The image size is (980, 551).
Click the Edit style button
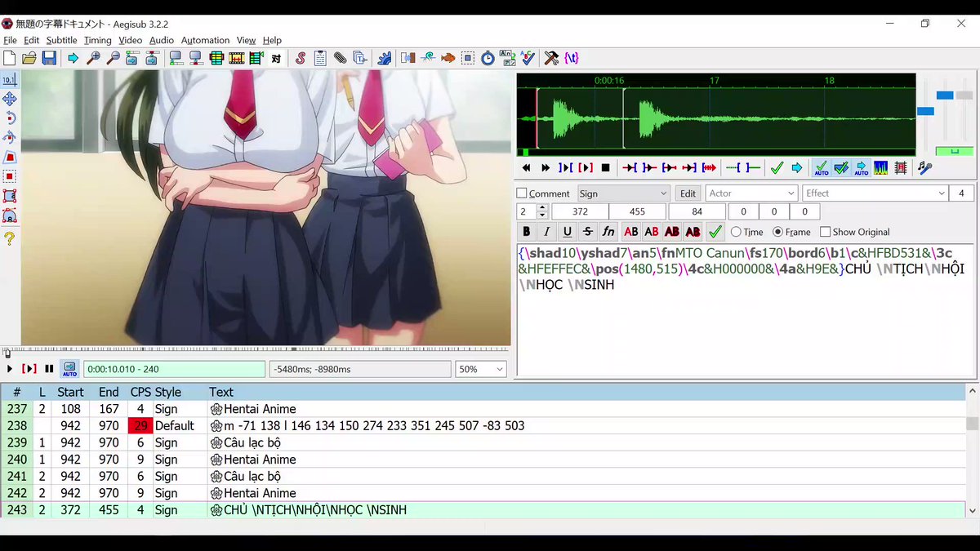(x=688, y=193)
